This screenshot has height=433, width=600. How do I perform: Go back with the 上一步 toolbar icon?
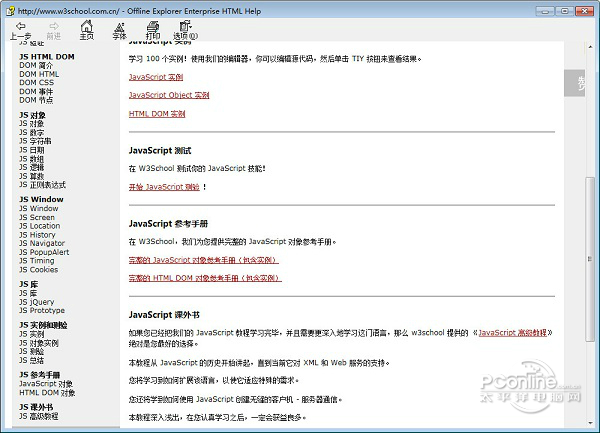point(21,30)
